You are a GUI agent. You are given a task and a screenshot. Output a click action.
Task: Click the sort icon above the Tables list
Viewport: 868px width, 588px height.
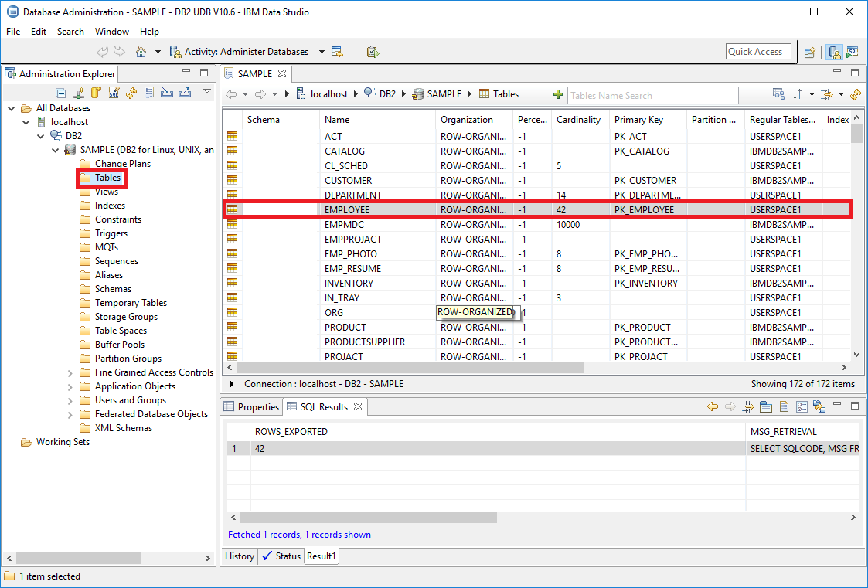797,93
